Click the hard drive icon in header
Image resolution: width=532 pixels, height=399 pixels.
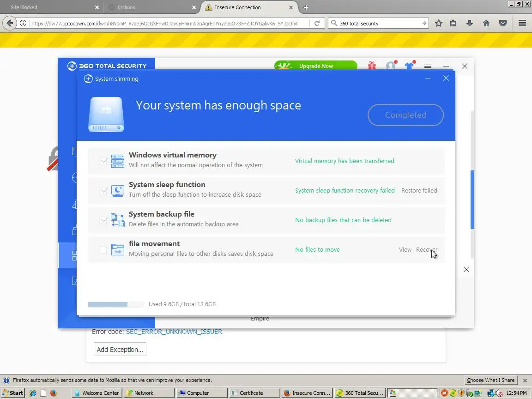pyautogui.click(x=106, y=115)
